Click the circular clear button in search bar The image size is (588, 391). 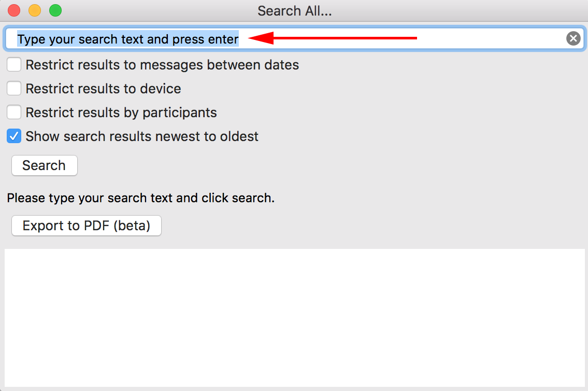click(x=573, y=38)
